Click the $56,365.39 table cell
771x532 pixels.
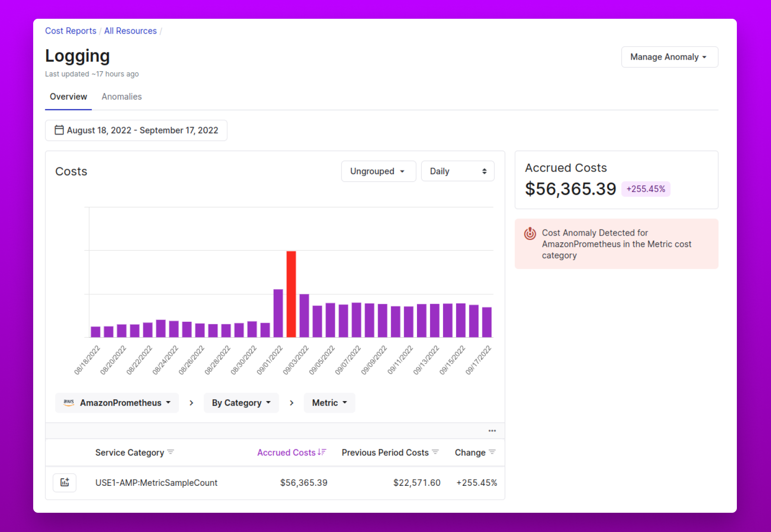303,482
